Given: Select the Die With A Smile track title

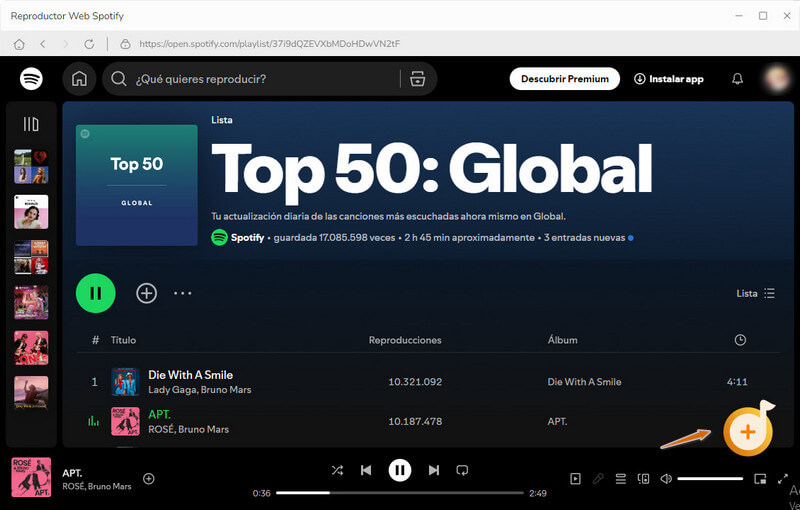Looking at the screenshot, I should point(190,375).
